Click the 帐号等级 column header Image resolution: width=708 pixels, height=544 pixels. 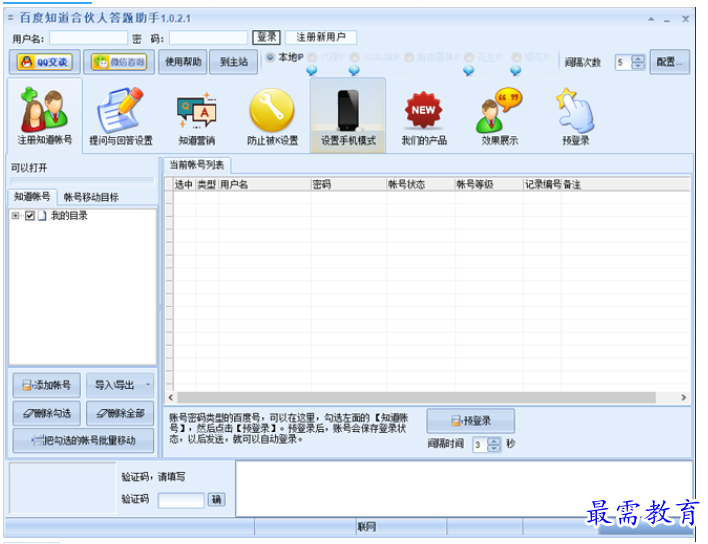coord(489,185)
